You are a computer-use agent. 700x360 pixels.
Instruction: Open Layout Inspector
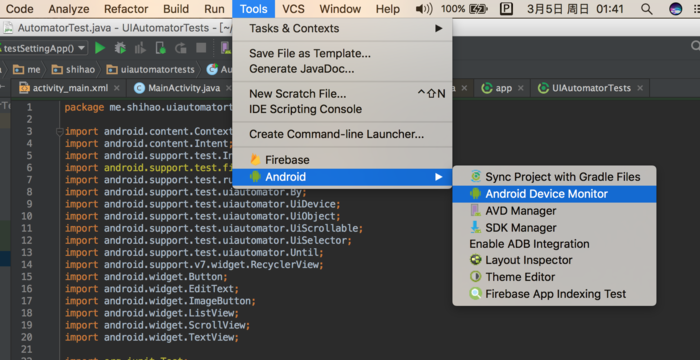[x=554, y=260]
